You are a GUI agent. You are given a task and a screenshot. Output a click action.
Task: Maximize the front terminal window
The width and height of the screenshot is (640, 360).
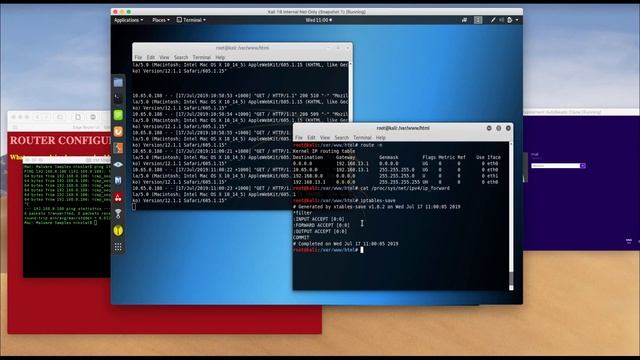pos(499,128)
